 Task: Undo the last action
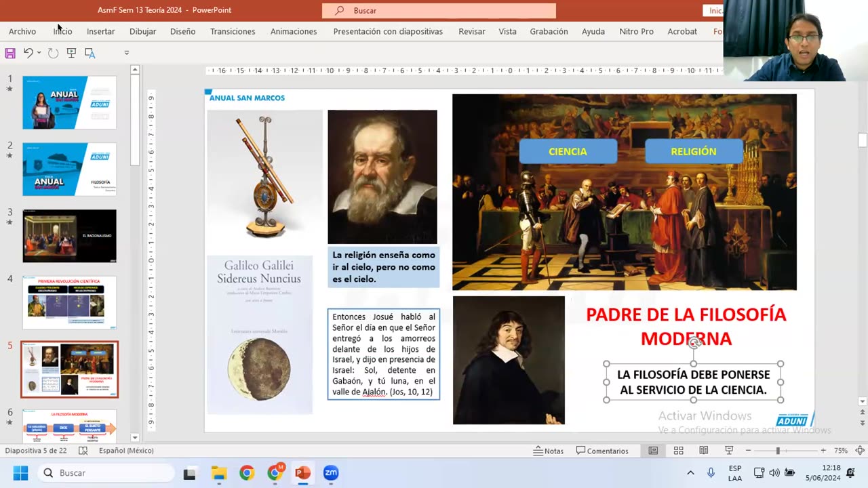(28, 53)
